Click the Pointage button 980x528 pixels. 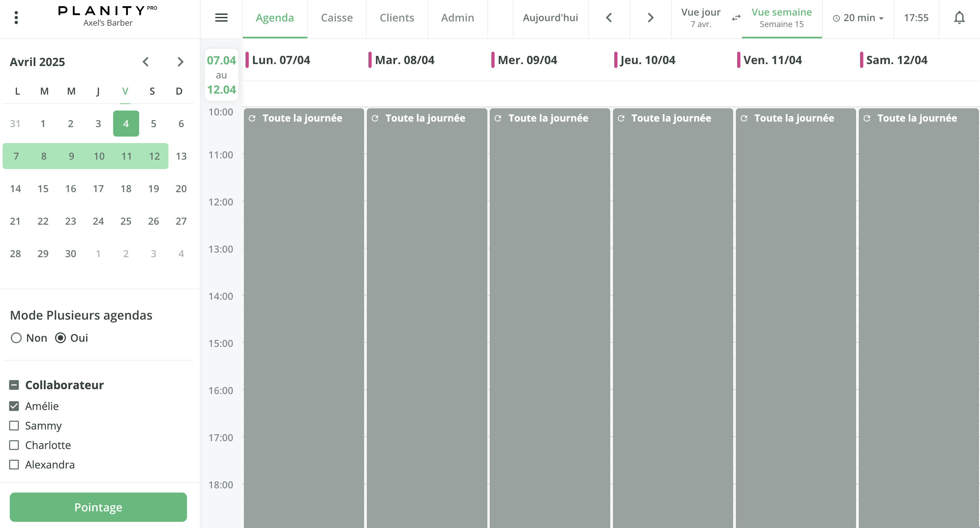point(98,507)
